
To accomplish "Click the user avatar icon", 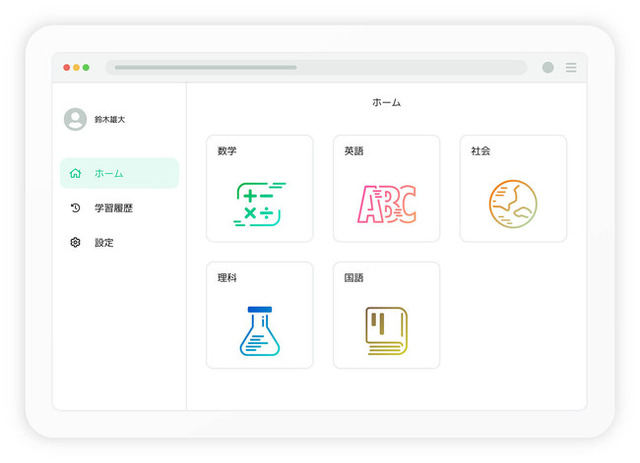I will coord(75,119).
